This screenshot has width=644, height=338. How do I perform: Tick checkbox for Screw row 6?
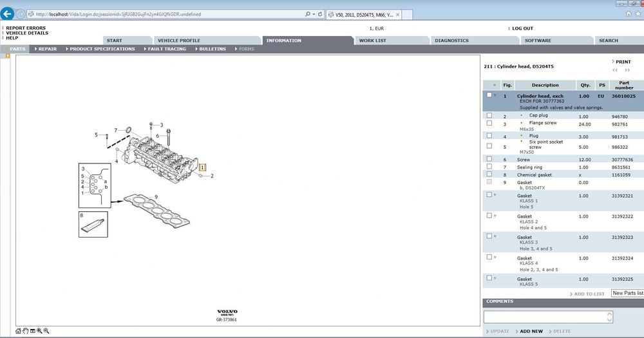coord(489,158)
